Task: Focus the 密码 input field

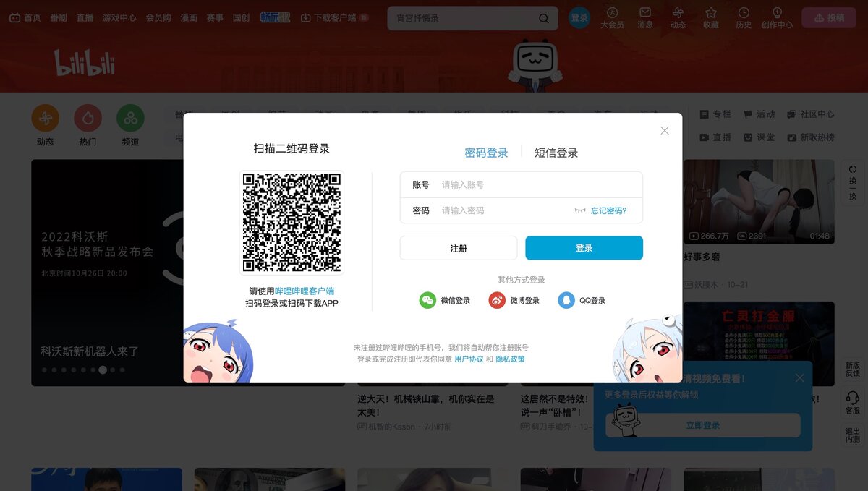Action: 521,210
